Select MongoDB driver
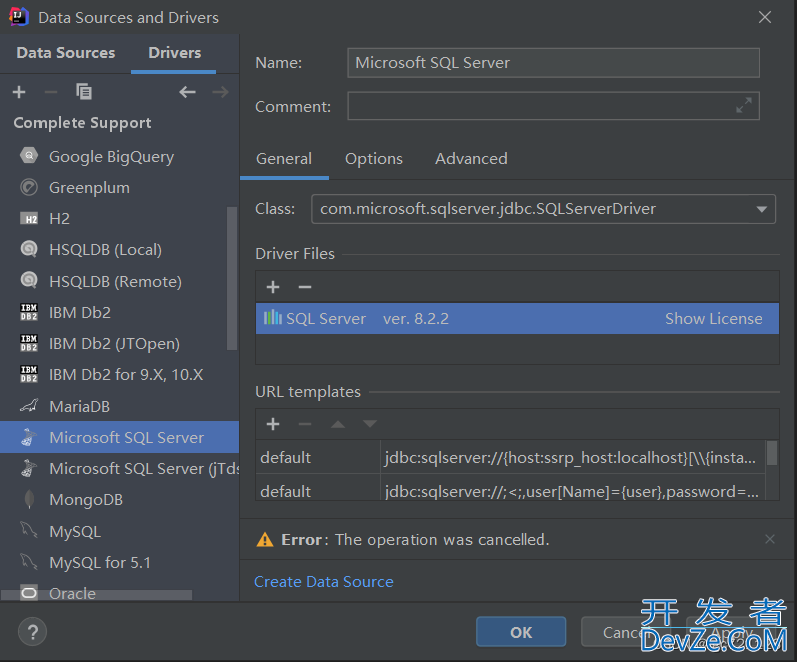 [x=119, y=500]
